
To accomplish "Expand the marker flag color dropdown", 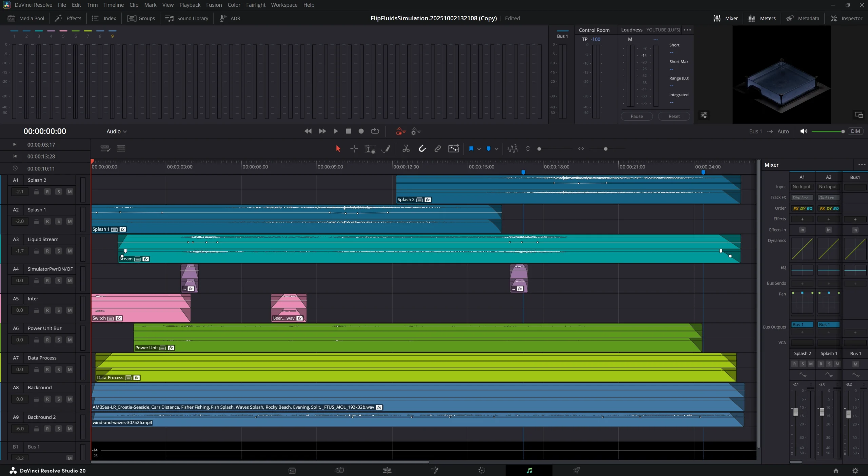I will (x=479, y=149).
